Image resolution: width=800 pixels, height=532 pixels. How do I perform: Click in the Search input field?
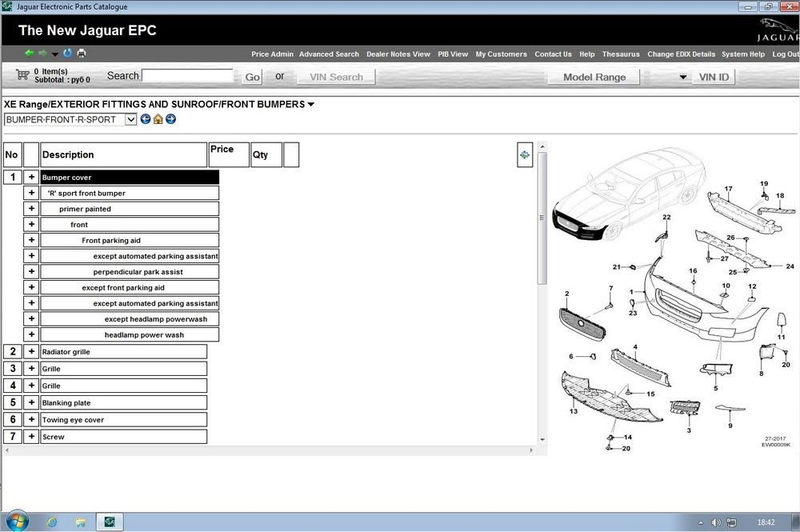click(187, 76)
